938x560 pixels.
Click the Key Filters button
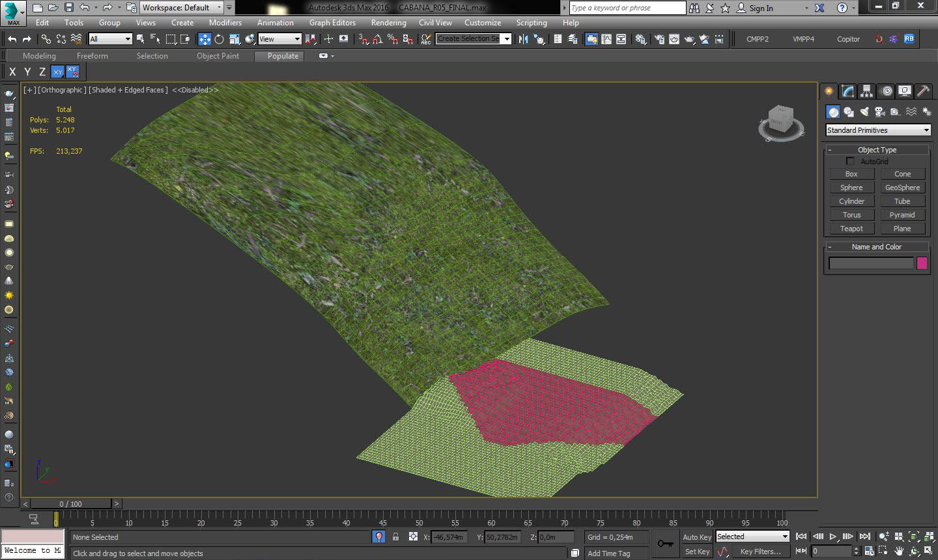760,552
